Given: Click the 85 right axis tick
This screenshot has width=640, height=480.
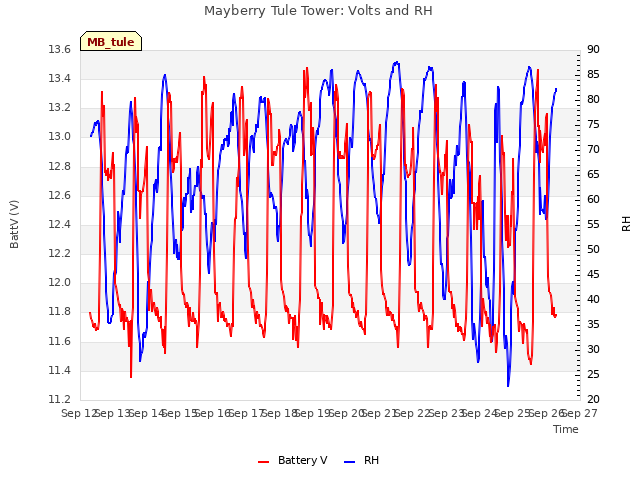Looking at the screenshot, I should (x=593, y=74).
